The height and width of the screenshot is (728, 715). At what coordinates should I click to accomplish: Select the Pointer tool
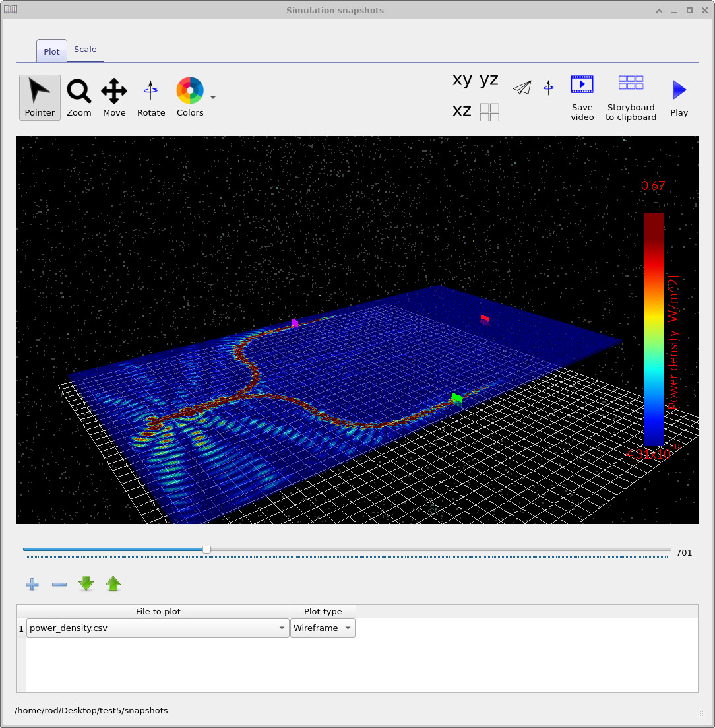[40, 97]
